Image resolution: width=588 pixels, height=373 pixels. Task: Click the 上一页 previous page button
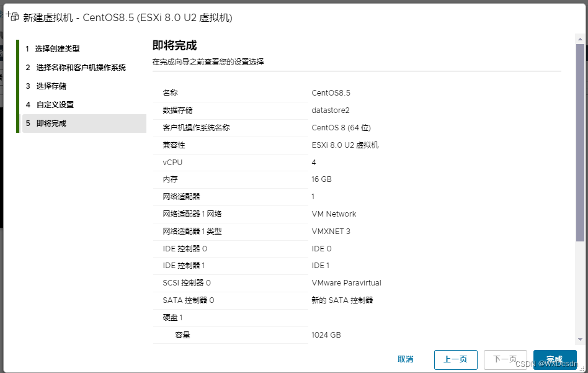(456, 360)
